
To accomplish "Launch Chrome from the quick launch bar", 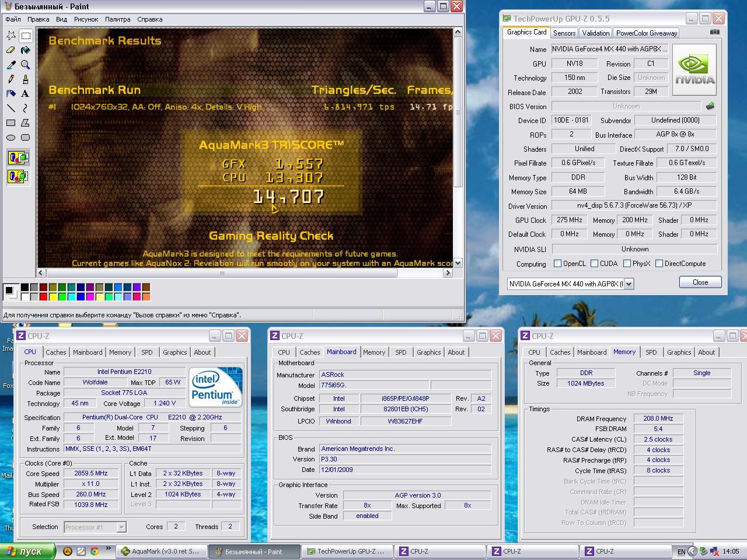I will point(94,551).
